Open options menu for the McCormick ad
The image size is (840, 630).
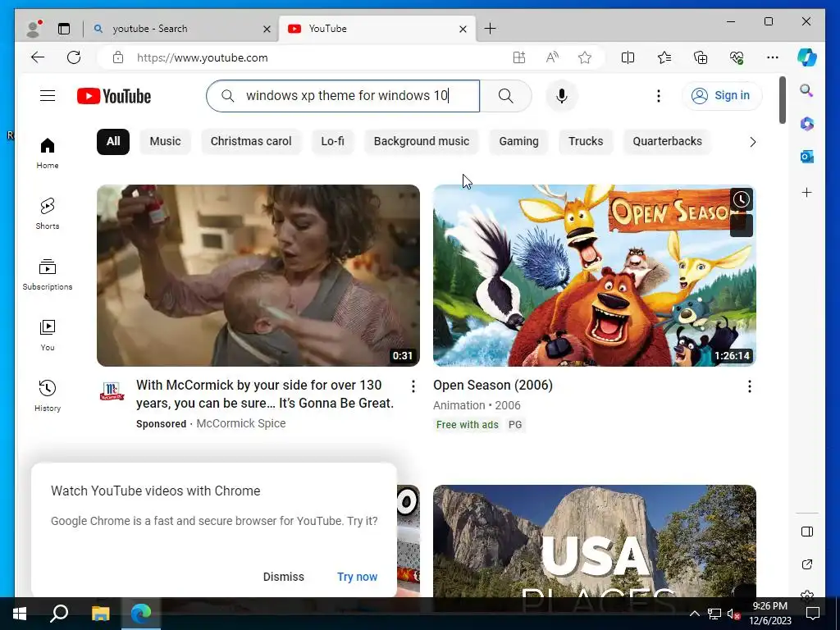413,386
